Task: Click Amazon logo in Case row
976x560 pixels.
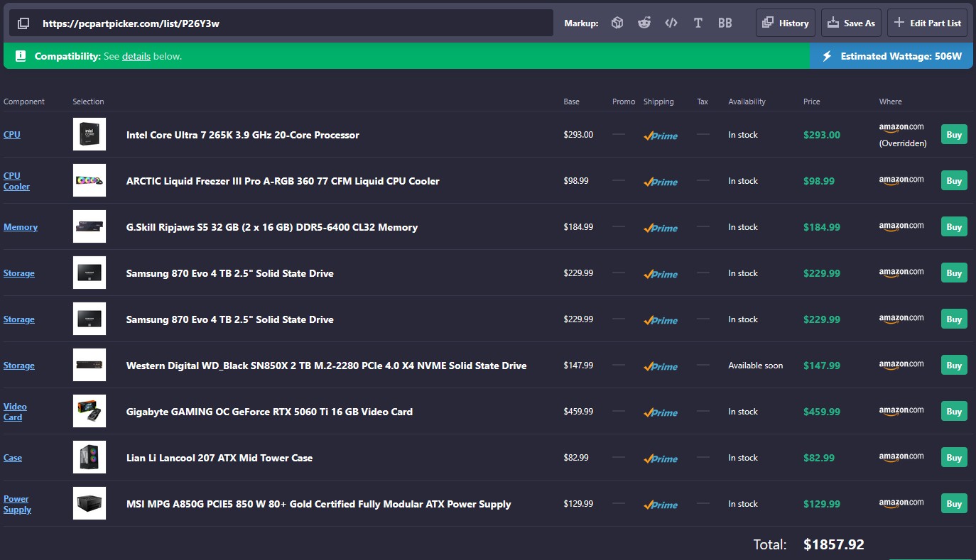Action: point(901,457)
